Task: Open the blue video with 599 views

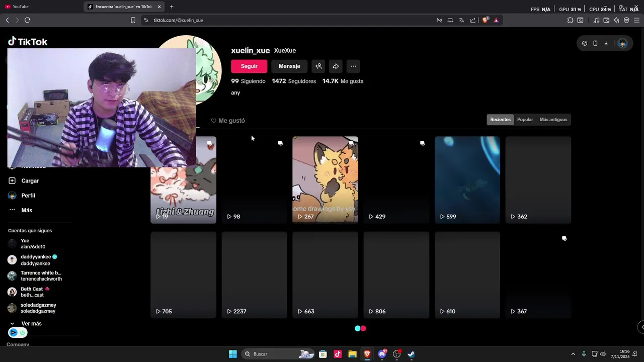Action: point(467,179)
